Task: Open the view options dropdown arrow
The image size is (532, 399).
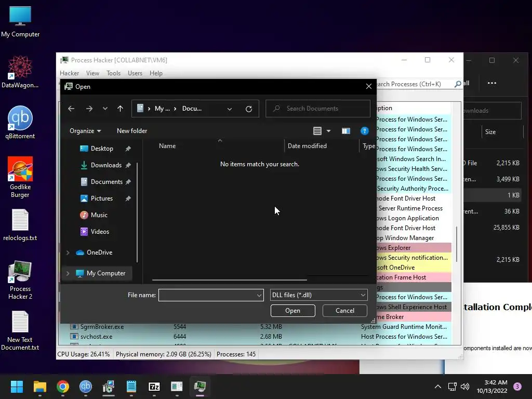Action: pyautogui.click(x=328, y=131)
